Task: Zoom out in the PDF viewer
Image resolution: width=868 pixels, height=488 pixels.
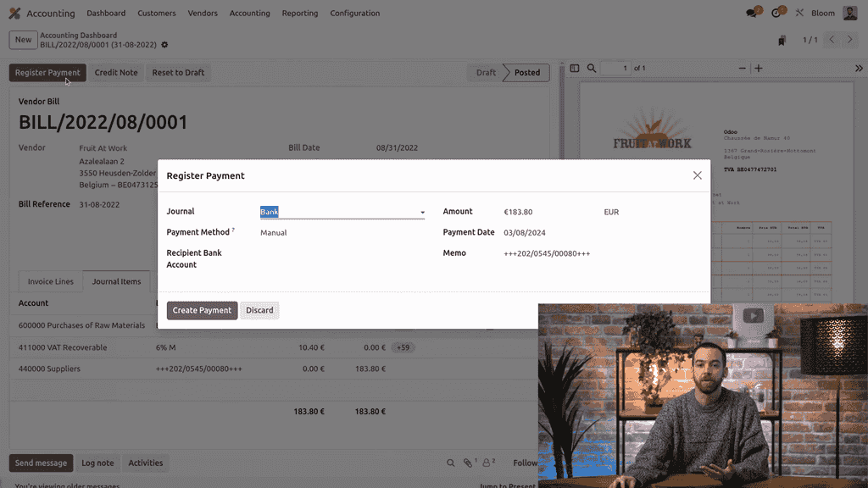Action: pos(743,69)
